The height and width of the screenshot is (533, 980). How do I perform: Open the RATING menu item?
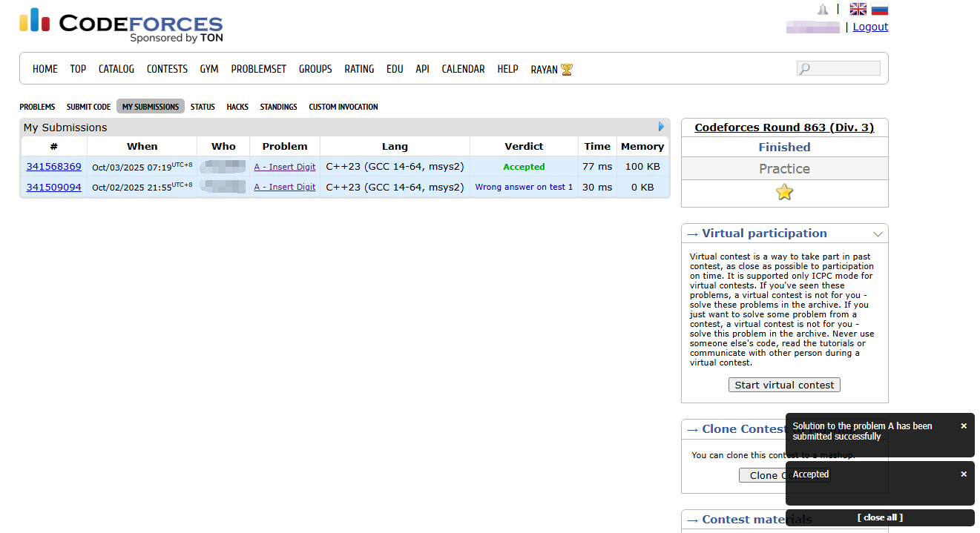[x=359, y=69]
